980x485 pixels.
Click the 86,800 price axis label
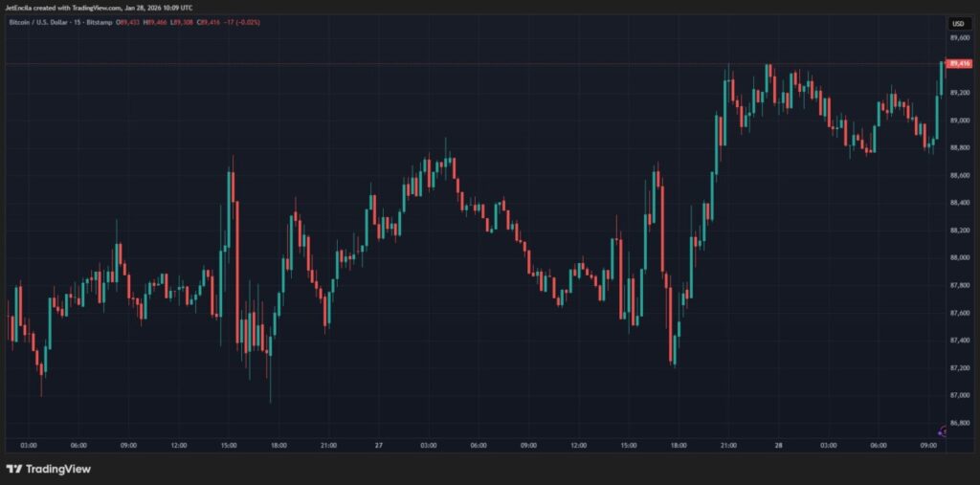(x=958, y=422)
